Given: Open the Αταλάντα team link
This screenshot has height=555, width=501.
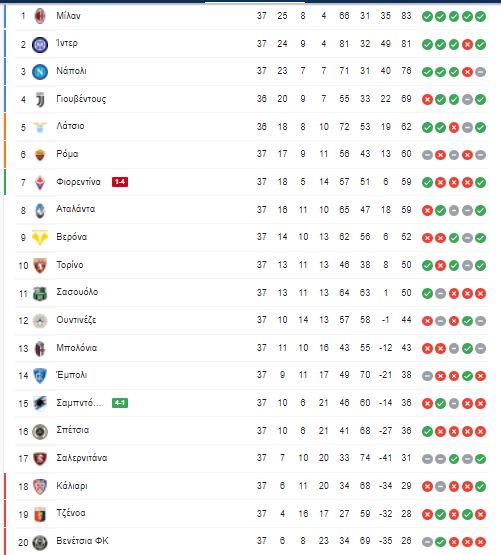Looking at the screenshot, I should (75, 209).
